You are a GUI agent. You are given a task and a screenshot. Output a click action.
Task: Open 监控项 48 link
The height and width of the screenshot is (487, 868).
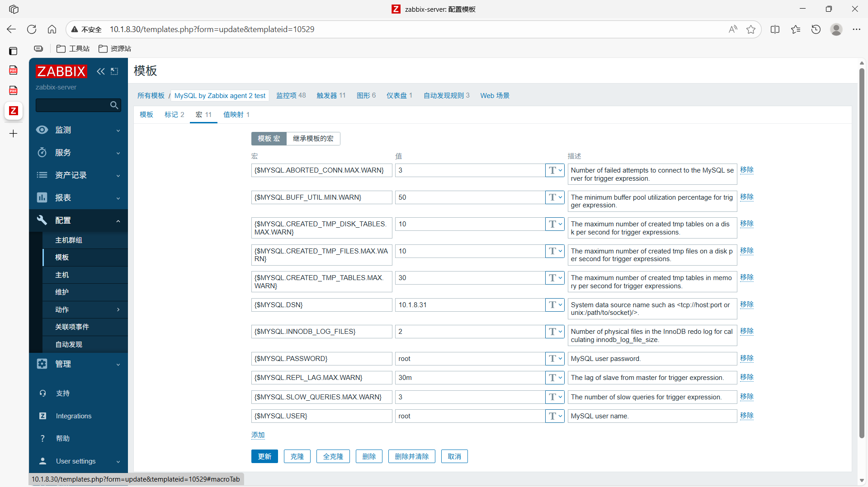291,95
